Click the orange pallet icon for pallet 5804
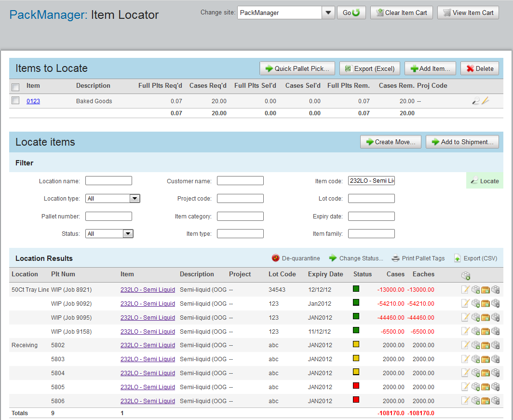Viewport: 513px width, 420px height. (x=486, y=373)
